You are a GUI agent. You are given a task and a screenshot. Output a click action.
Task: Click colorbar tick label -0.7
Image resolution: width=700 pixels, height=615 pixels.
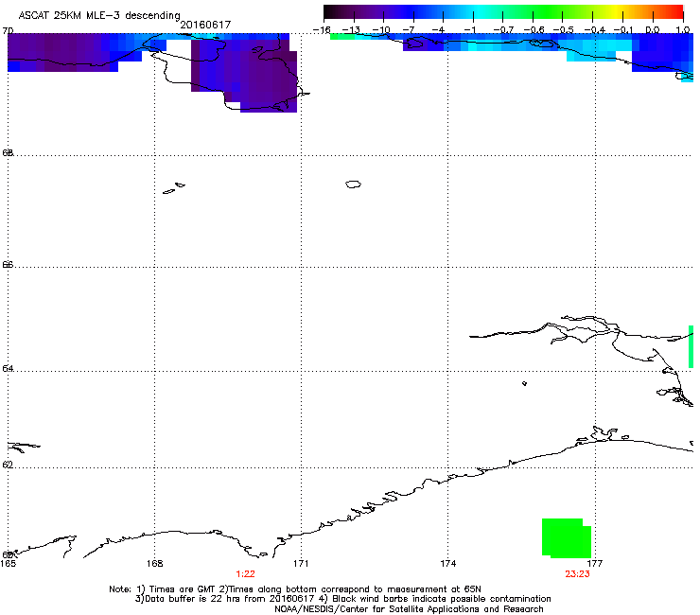[502, 30]
